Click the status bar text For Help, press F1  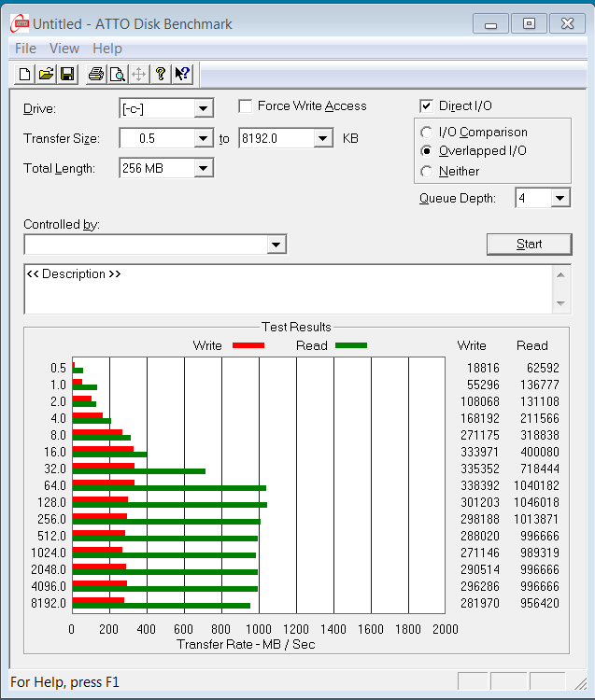click(x=64, y=682)
